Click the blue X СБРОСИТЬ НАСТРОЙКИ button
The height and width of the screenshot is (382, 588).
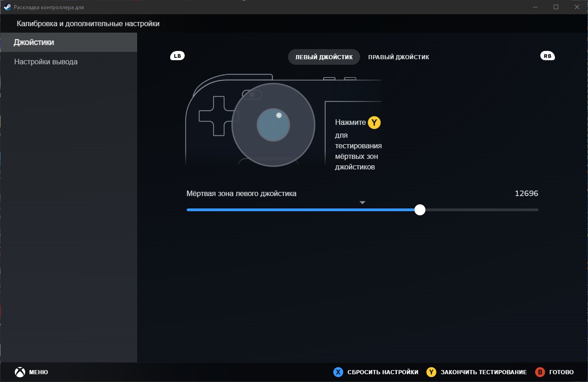376,372
